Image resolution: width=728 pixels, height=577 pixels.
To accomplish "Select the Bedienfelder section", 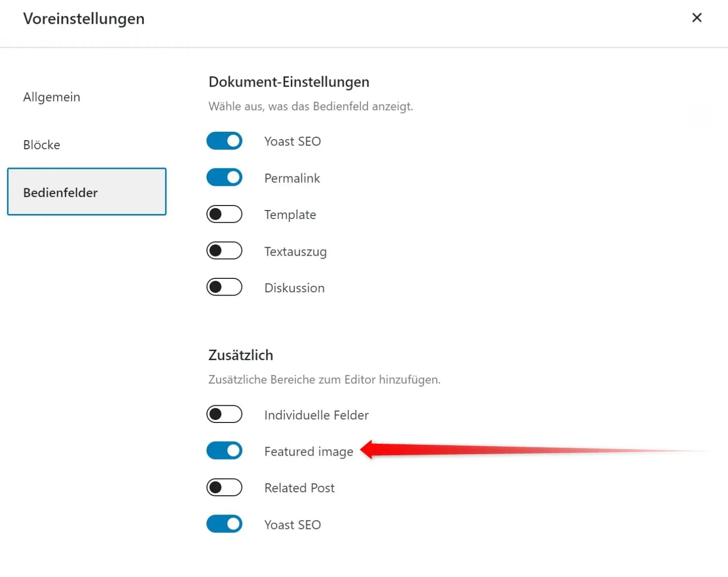I will 87,192.
